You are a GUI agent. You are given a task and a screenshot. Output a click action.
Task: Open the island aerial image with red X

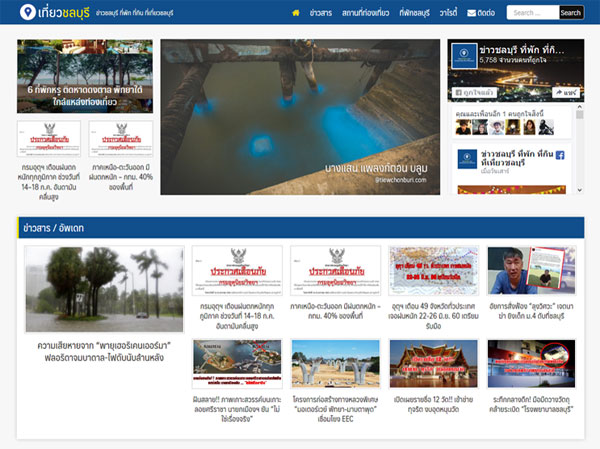point(237,364)
